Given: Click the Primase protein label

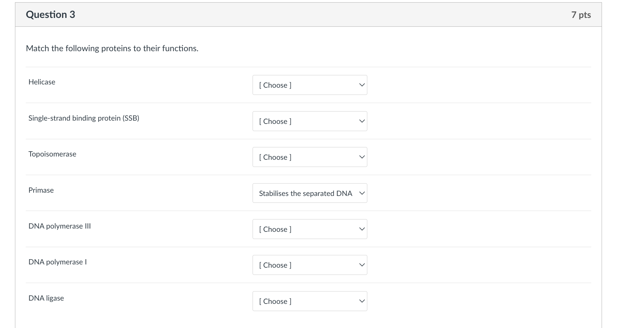Looking at the screenshot, I should coord(41,190).
